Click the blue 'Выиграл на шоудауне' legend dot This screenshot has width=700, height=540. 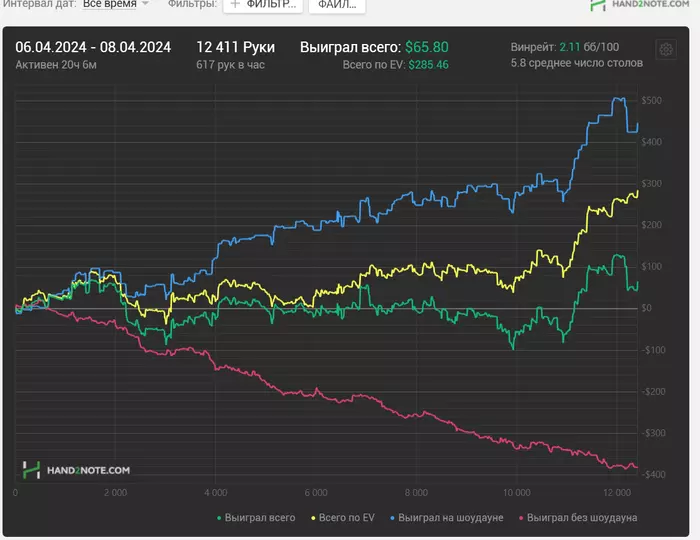[393, 518]
